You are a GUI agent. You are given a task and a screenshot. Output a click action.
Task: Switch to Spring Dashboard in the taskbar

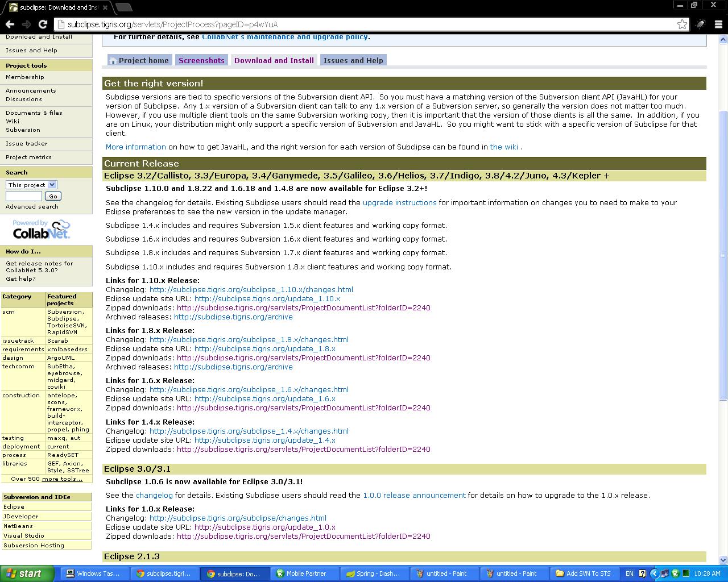[x=376, y=573]
